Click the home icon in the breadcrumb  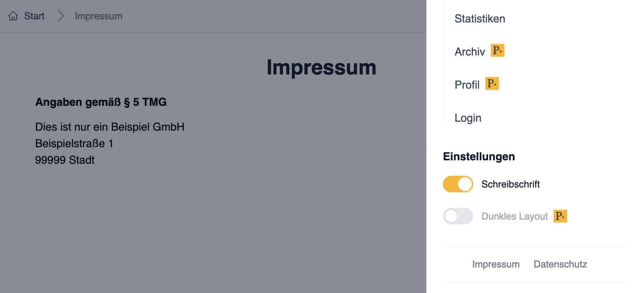click(13, 16)
